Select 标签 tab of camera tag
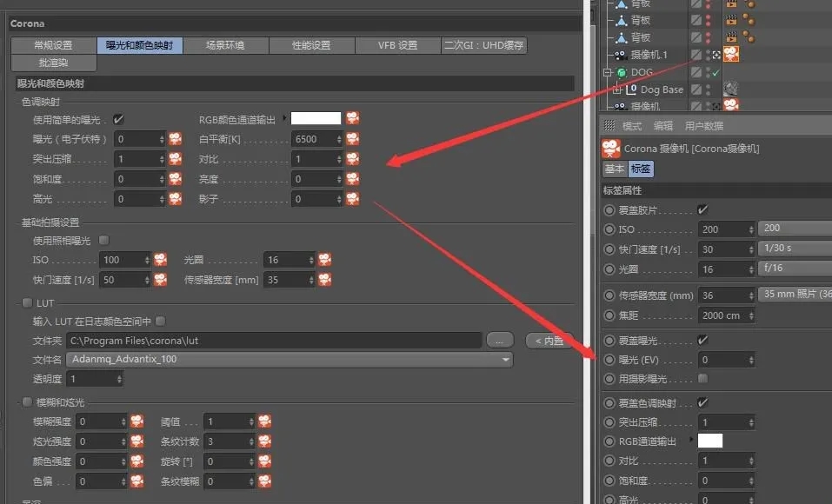 coord(641,169)
